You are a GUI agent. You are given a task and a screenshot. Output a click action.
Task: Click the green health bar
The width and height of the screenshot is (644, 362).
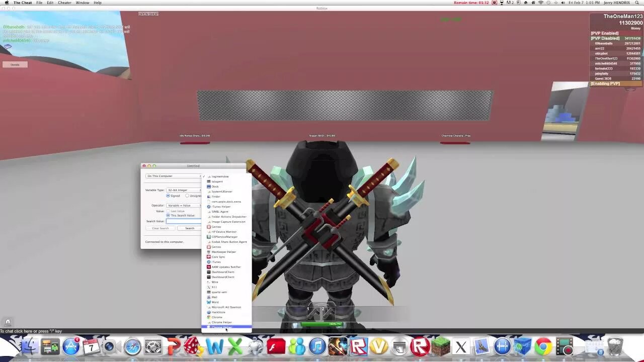[322, 324]
